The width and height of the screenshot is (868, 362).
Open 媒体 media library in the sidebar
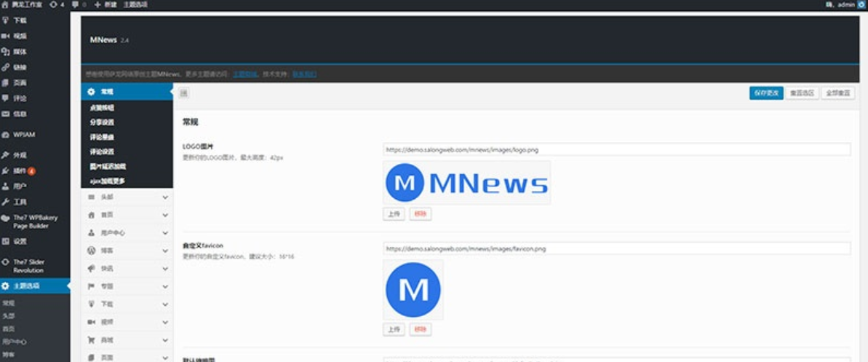[x=20, y=52]
